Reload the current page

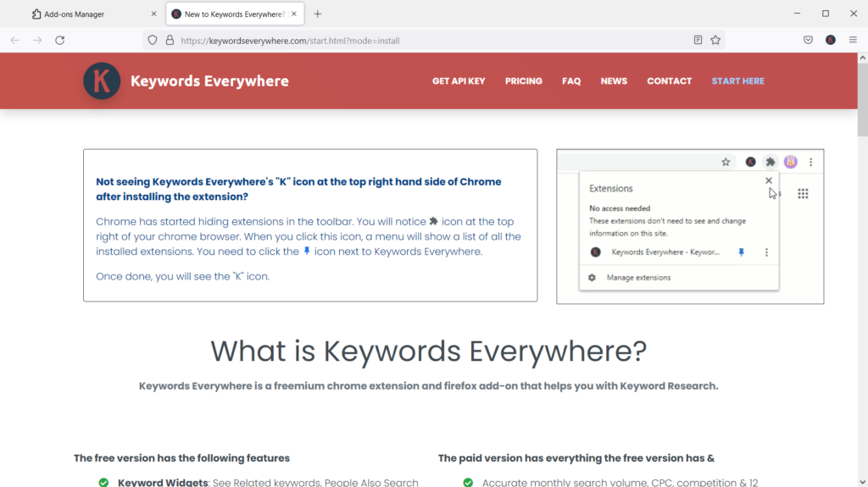(60, 40)
